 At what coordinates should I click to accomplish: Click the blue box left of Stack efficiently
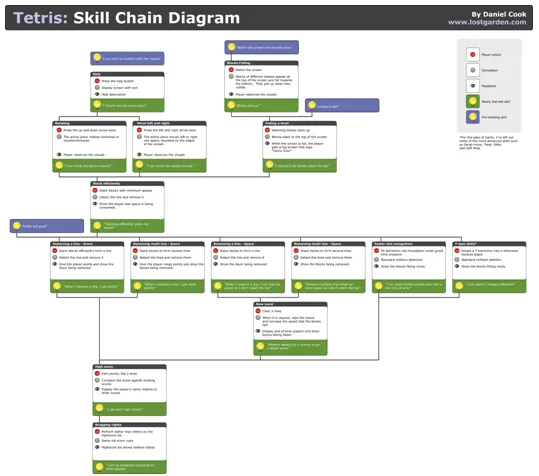pyautogui.click(x=47, y=226)
